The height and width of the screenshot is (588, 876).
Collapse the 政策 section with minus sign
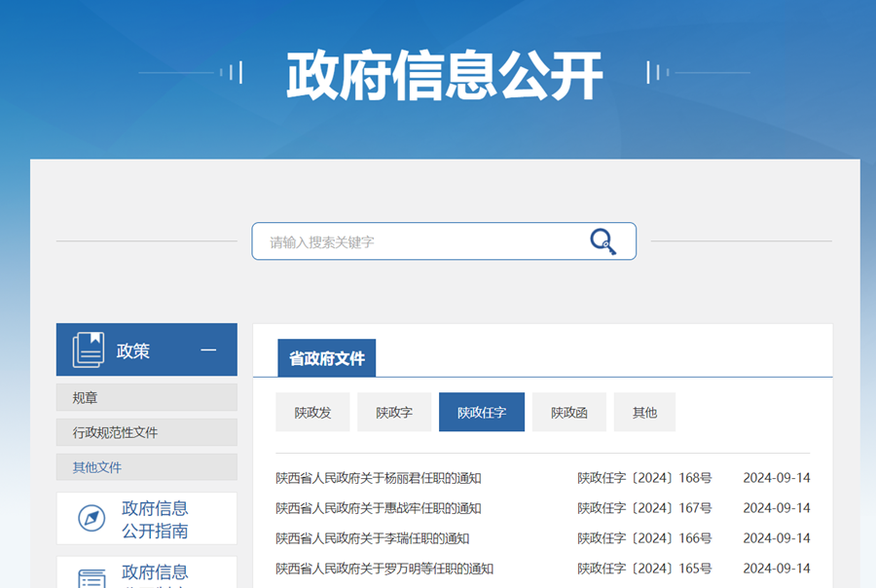(x=208, y=349)
